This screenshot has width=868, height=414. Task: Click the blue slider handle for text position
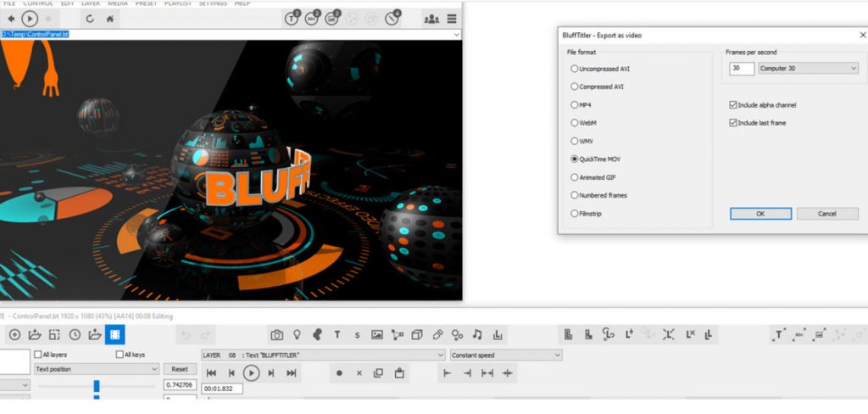tap(97, 386)
